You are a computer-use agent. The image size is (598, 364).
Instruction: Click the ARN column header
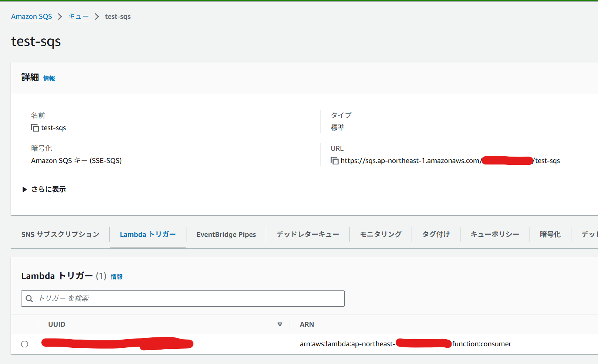pos(307,324)
